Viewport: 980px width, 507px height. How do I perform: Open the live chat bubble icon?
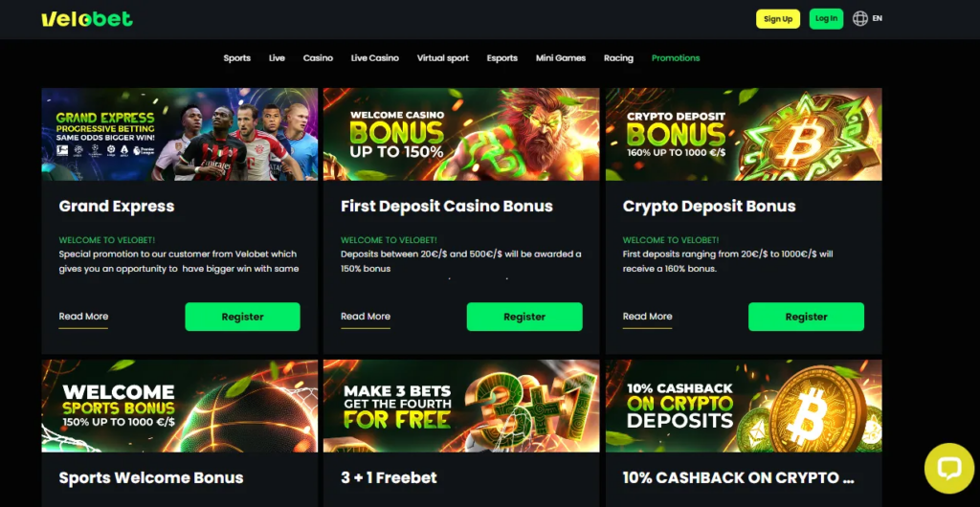948,469
